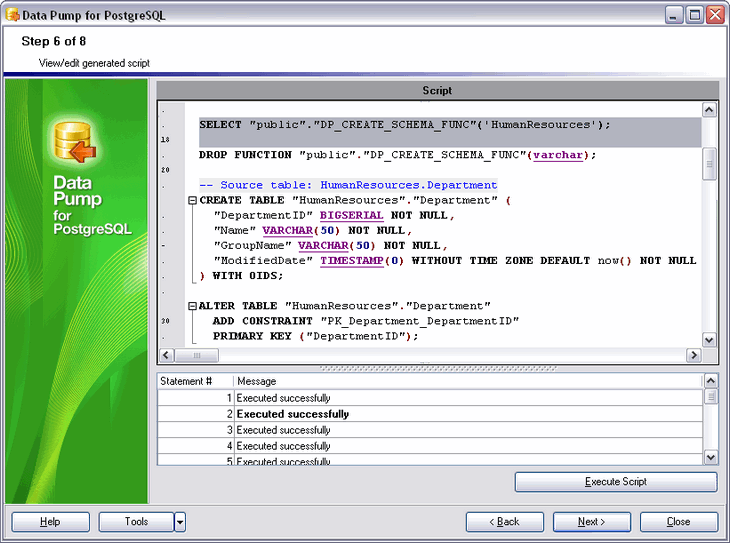The height and width of the screenshot is (543, 730).
Task: Collapse the CREATE TABLE code block
Action: click(x=192, y=200)
